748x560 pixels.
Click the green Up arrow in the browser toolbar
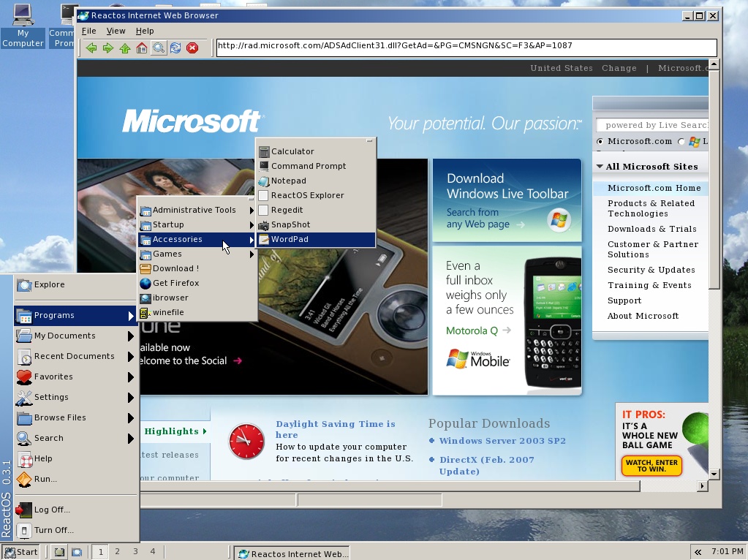click(125, 48)
